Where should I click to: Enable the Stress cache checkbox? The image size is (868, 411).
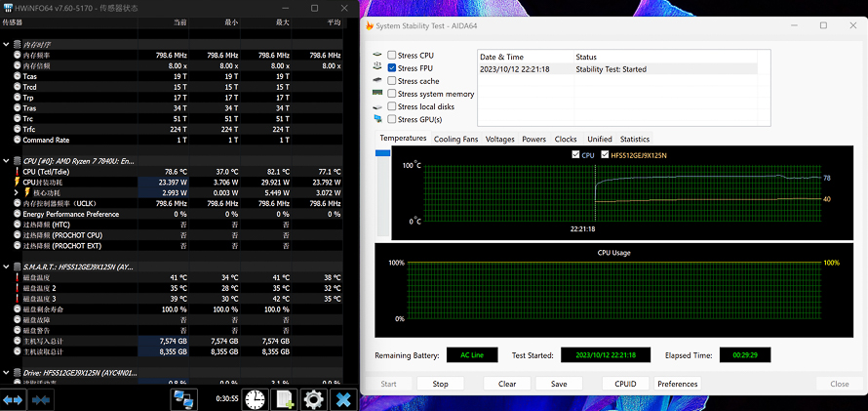[x=392, y=81]
